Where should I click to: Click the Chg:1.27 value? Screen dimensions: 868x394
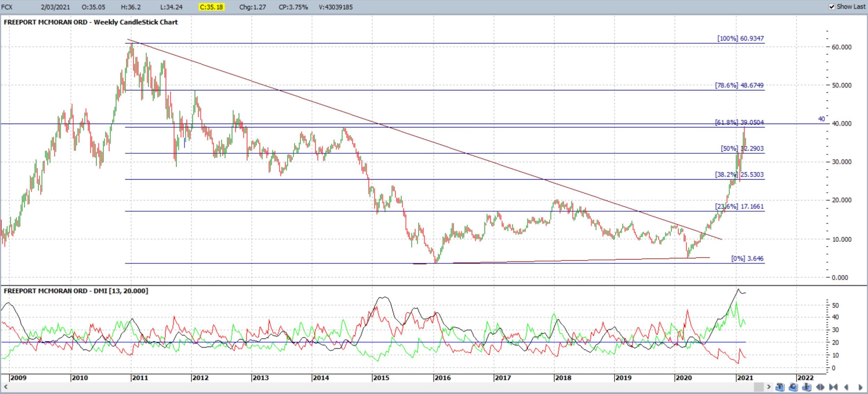point(252,7)
